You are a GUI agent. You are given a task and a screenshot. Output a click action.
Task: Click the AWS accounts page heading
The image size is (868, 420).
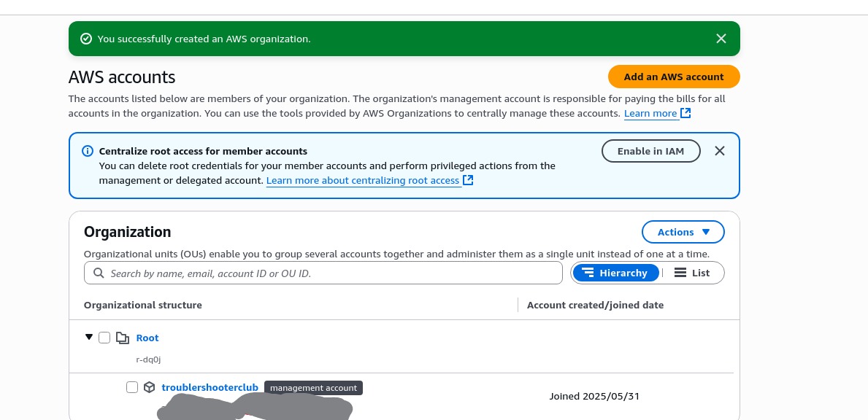point(122,77)
